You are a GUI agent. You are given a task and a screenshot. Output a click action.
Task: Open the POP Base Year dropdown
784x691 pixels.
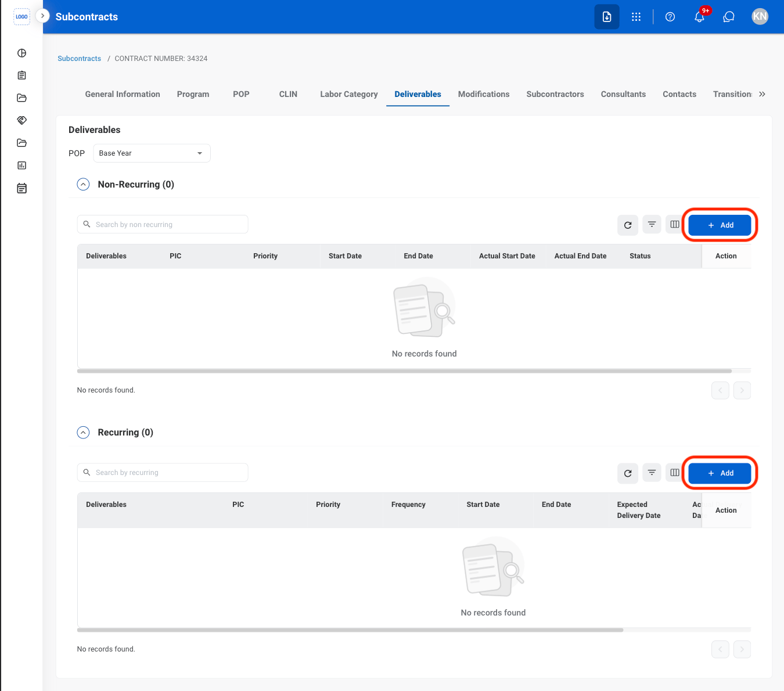click(152, 153)
